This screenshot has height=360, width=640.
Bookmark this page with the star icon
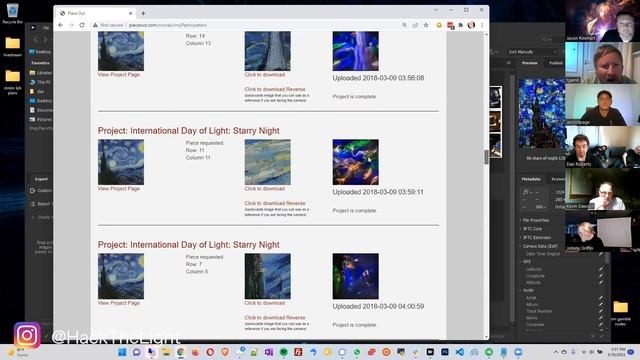tap(426, 25)
